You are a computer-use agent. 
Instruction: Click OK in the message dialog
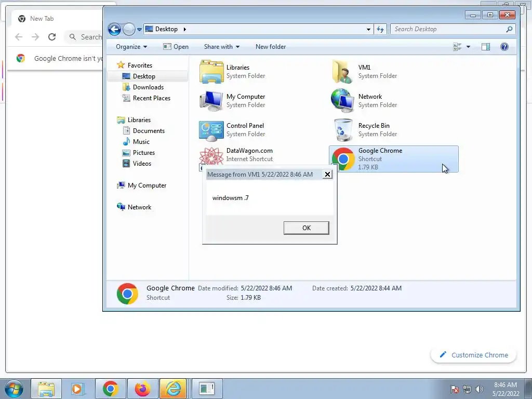(x=306, y=228)
